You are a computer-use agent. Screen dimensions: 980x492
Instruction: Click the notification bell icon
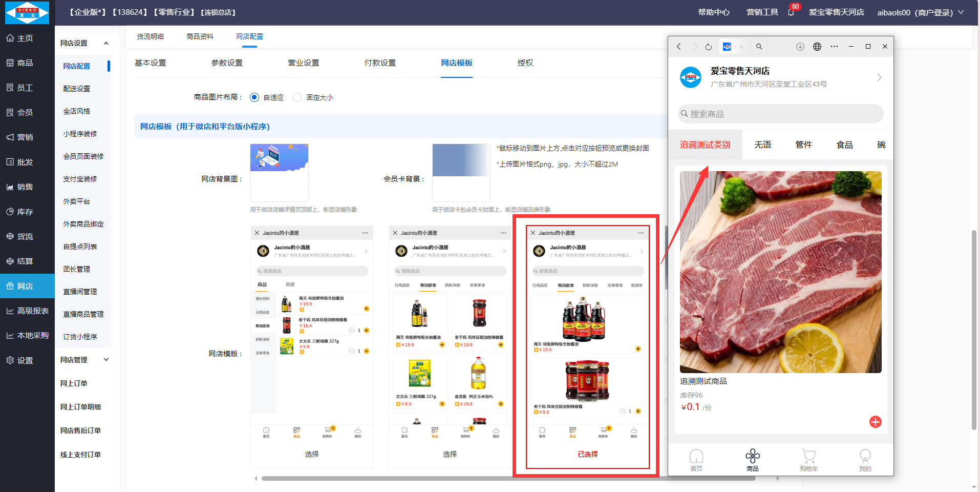tap(791, 12)
